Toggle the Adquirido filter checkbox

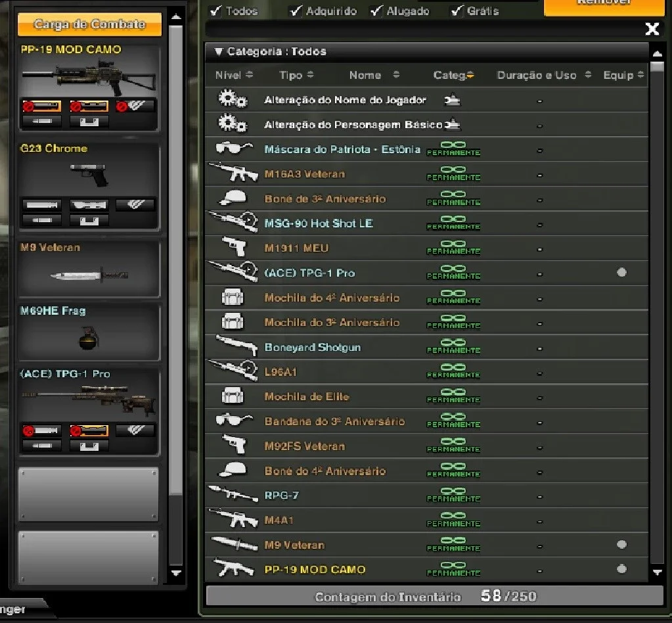tap(296, 11)
